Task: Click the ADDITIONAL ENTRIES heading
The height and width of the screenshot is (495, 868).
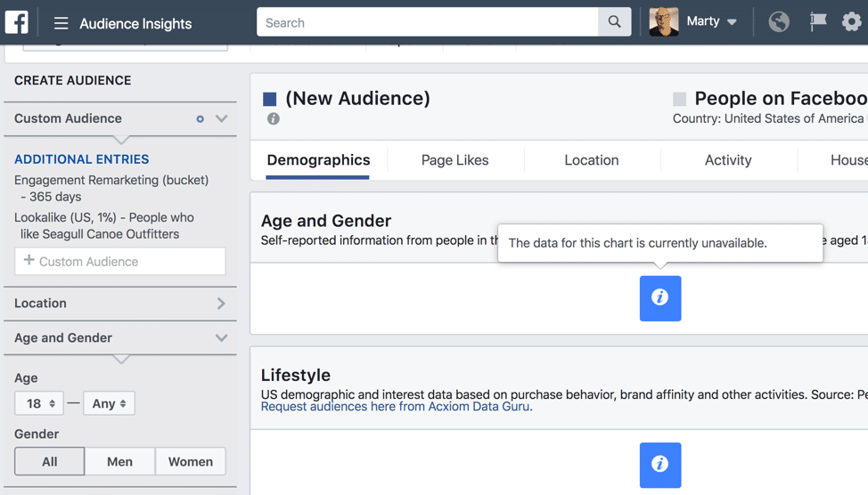Action: (x=81, y=159)
